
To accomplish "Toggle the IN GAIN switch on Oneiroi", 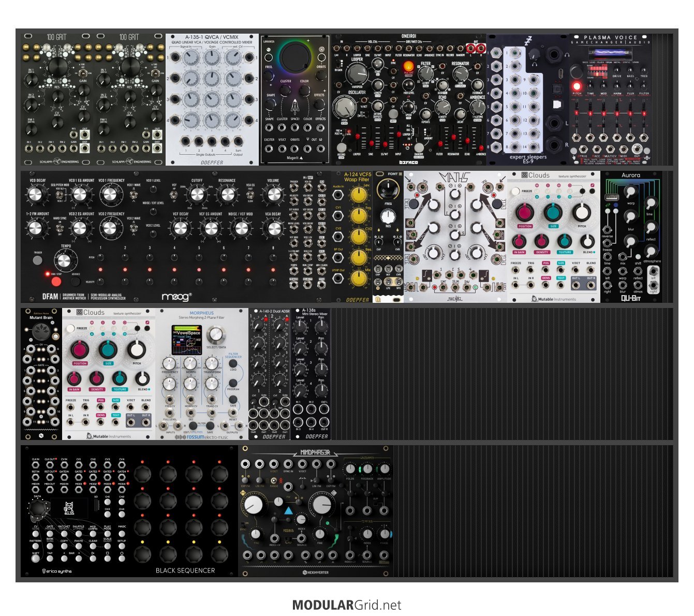I will coord(338,64).
